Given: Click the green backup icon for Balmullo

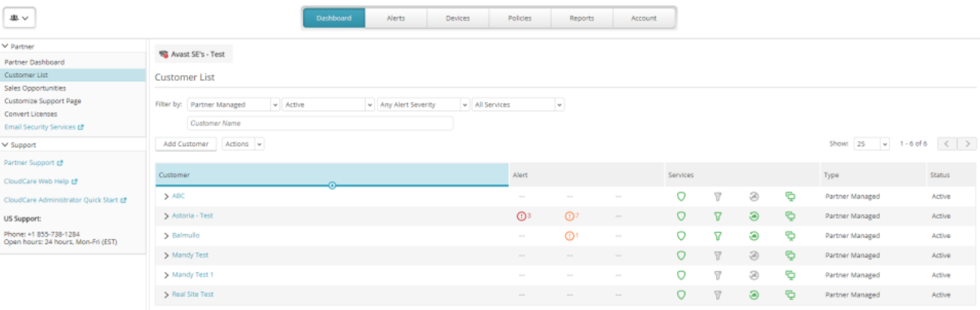Looking at the screenshot, I should coord(754,236).
